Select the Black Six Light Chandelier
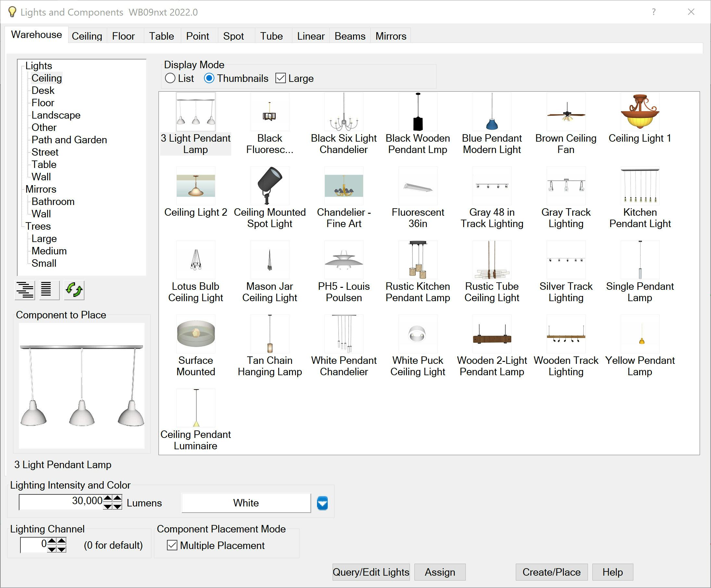The width and height of the screenshot is (711, 588). pos(344,112)
